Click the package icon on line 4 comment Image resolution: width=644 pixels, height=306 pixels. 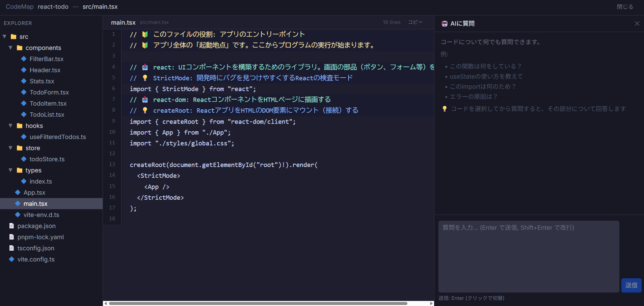pyautogui.click(x=145, y=67)
